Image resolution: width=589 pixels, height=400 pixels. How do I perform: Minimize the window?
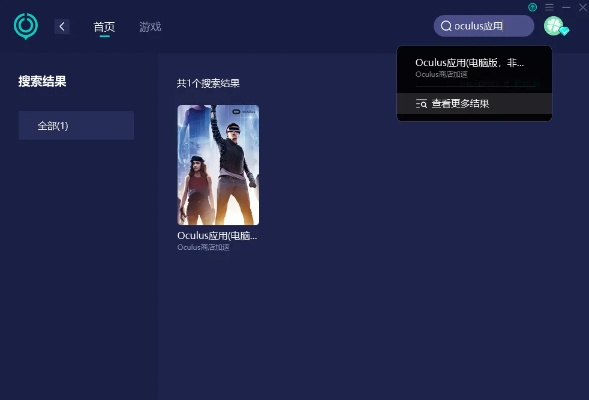pos(566,7)
